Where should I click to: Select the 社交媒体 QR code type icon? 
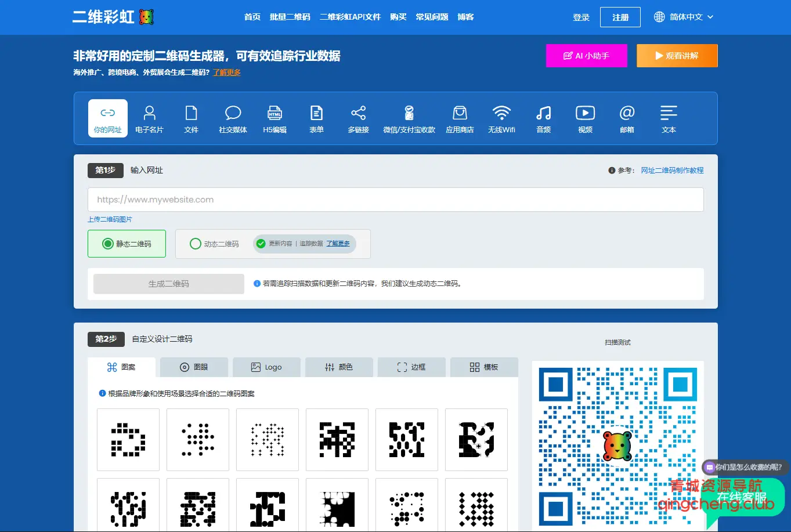tap(233, 118)
